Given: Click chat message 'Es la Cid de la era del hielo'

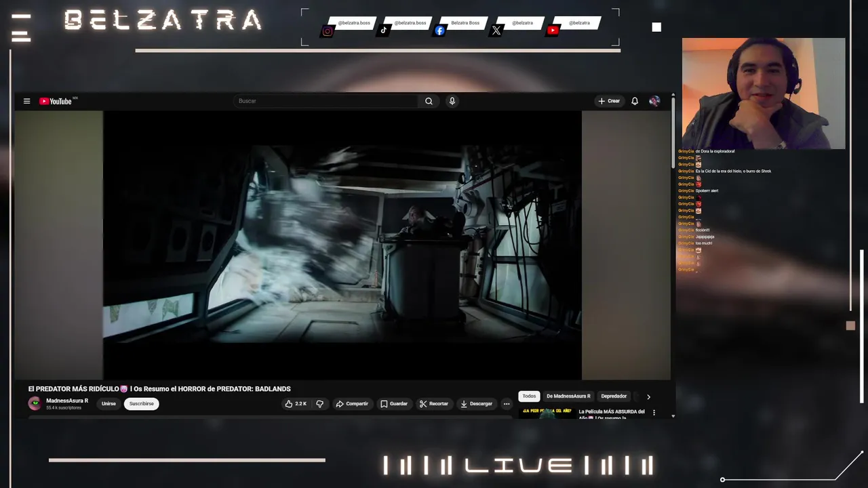Looking at the screenshot, I should pos(734,171).
